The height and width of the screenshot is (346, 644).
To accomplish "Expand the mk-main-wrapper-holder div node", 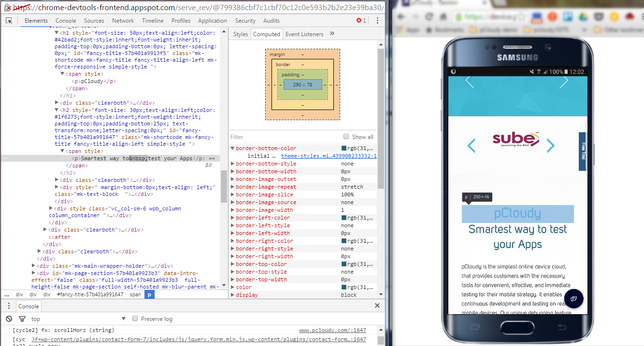I will click(34, 266).
